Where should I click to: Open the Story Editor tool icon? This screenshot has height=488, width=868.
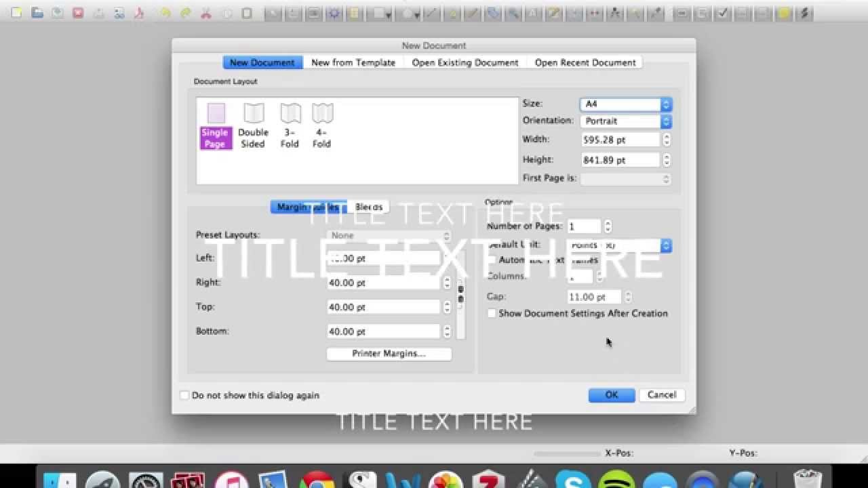click(x=553, y=13)
